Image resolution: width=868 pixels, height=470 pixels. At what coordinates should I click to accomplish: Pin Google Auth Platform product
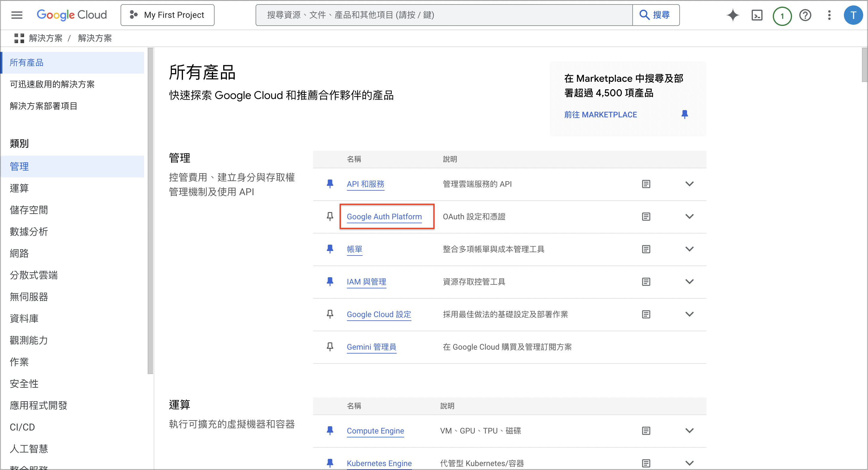(330, 217)
